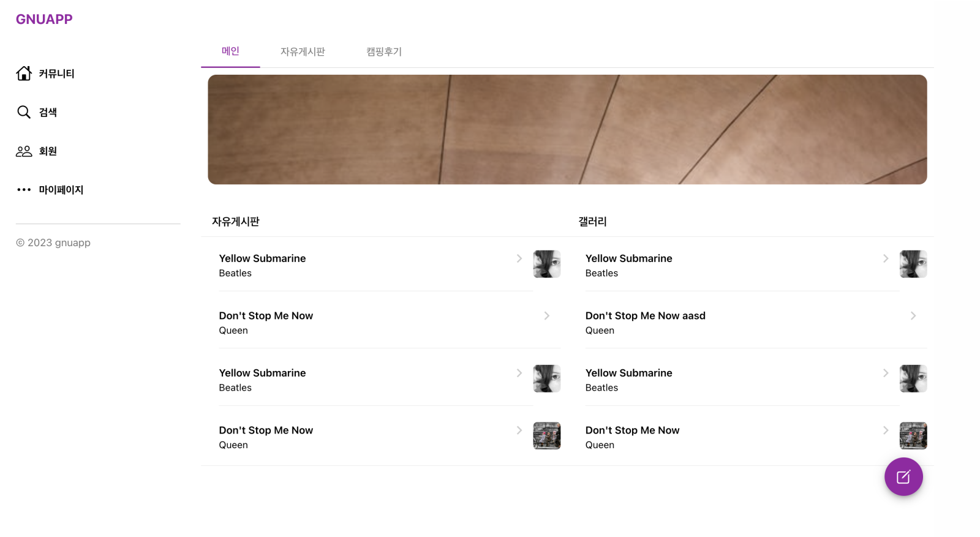Tap the two-person icon beside 회원
The height and width of the screenshot is (537, 980).
pos(23,151)
